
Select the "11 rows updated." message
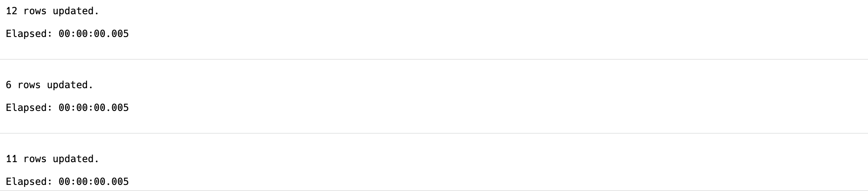pos(52,159)
